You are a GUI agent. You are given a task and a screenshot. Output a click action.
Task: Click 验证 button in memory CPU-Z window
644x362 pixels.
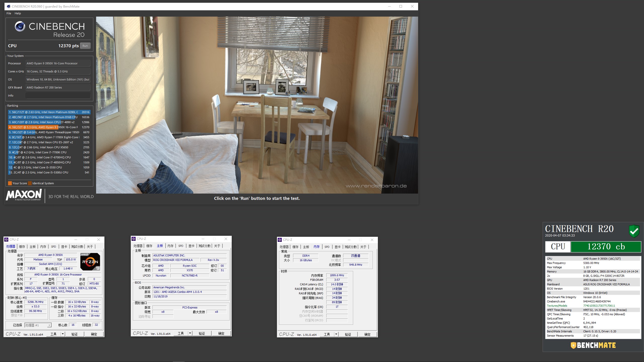click(348, 334)
